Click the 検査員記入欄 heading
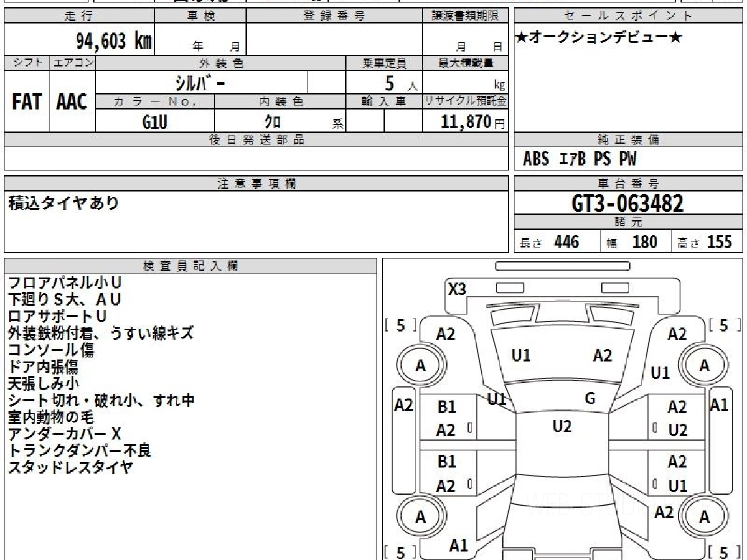747x560 pixels. pos(190,266)
